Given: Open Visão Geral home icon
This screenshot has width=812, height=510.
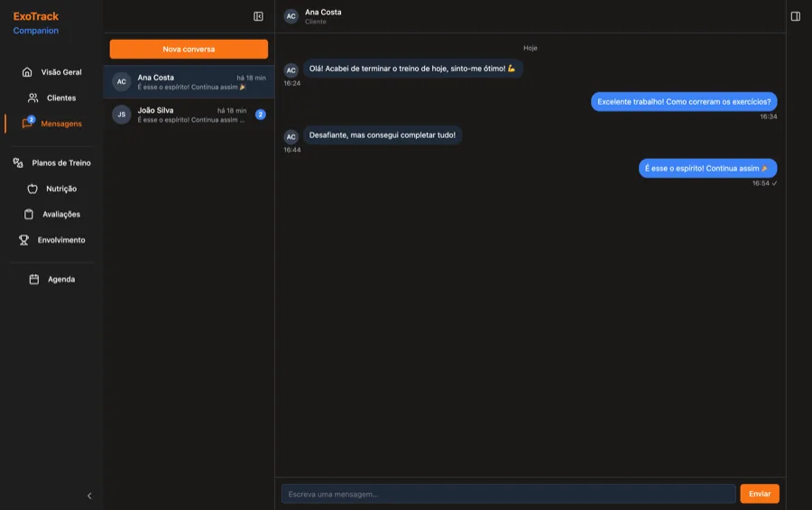Looking at the screenshot, I should coord(27,72).
